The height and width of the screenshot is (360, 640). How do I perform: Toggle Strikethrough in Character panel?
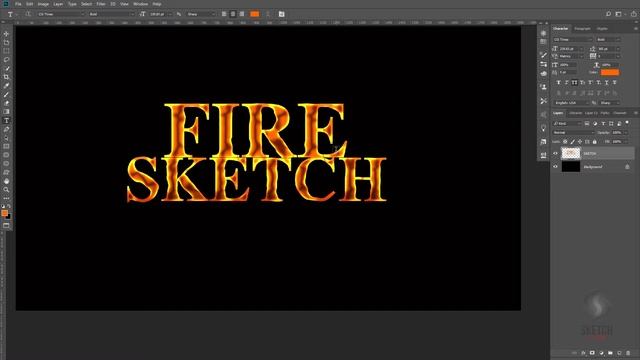pyautogui.click(x=615, y=82)
